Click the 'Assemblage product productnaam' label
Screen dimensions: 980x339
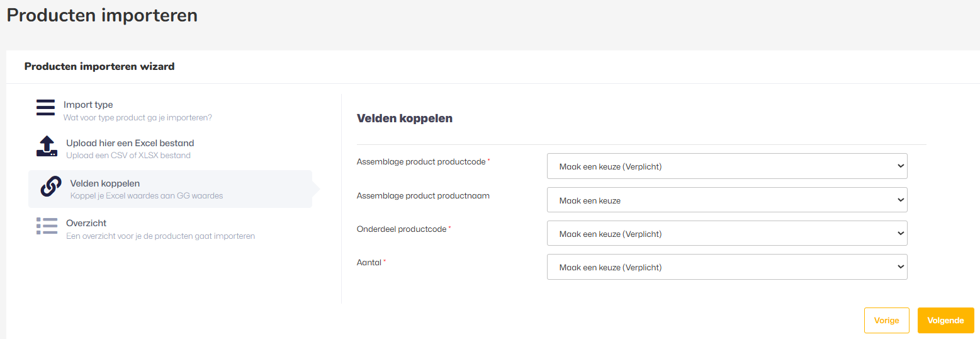tap(423, 195)
